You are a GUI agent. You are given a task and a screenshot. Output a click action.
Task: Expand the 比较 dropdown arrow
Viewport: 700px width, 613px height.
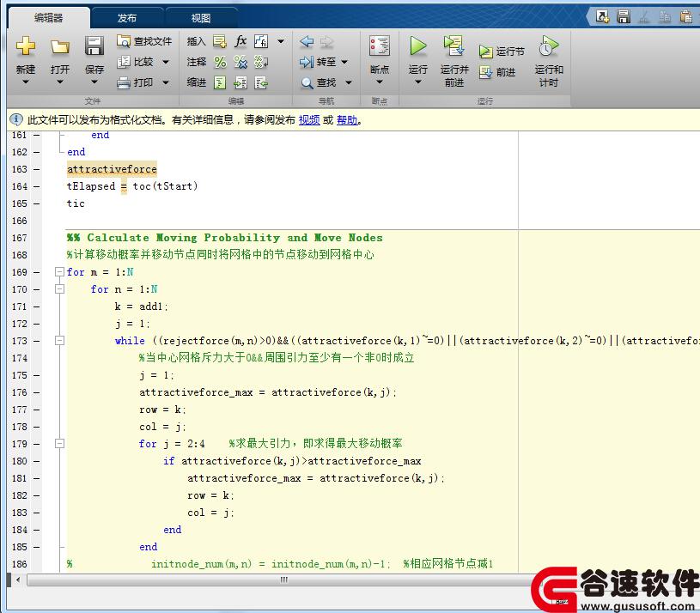click(x=166, y=62)
